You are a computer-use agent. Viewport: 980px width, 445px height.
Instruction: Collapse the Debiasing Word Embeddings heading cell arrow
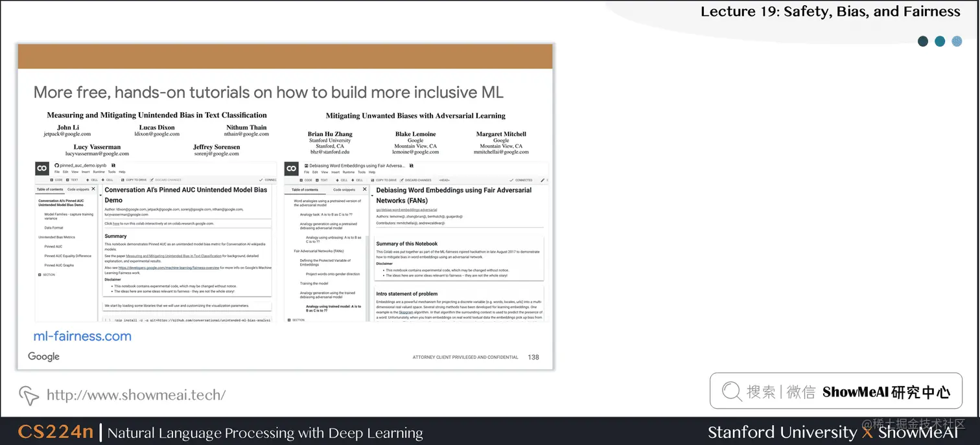[x=372, y=196]
